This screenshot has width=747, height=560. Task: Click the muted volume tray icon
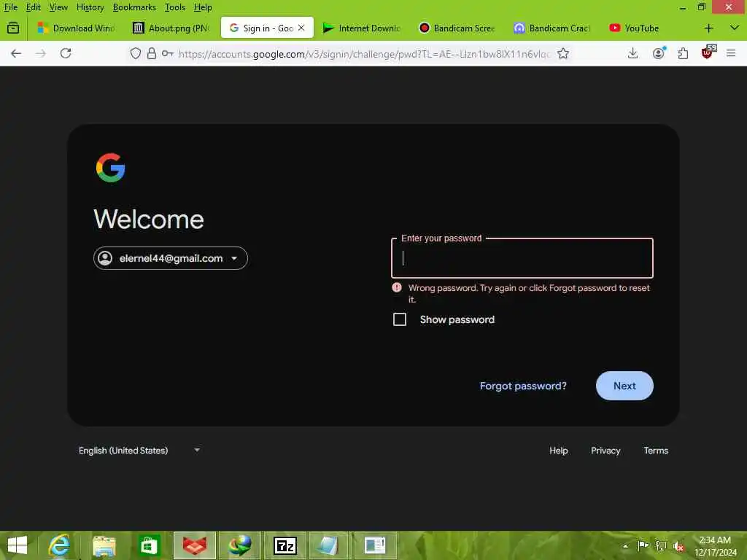[678, 546]
